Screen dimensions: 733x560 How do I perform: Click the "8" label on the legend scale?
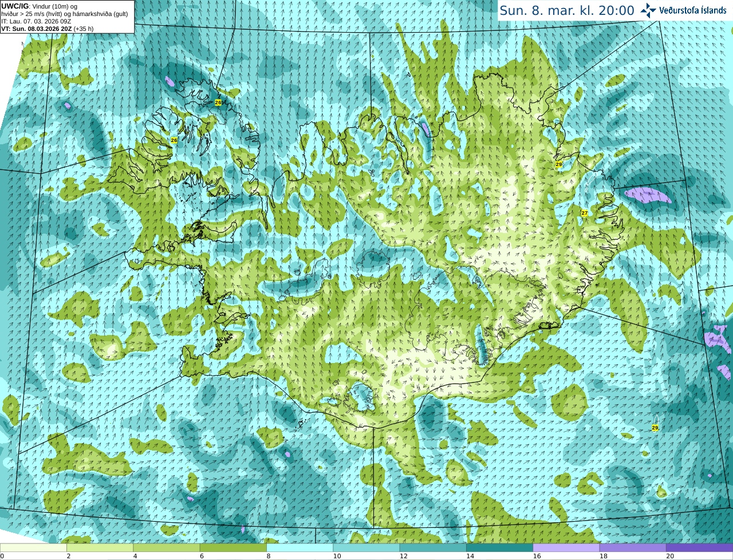[269, 556]
